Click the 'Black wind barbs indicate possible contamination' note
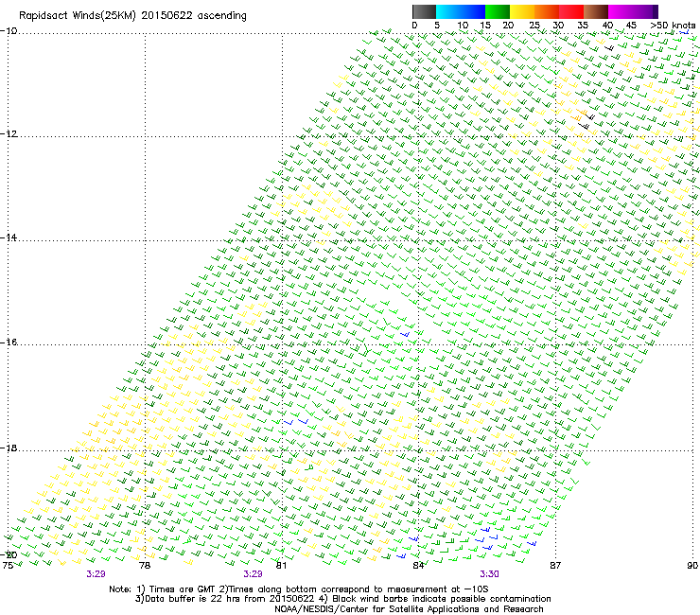The image size is (700, 615). coord(437,599)
